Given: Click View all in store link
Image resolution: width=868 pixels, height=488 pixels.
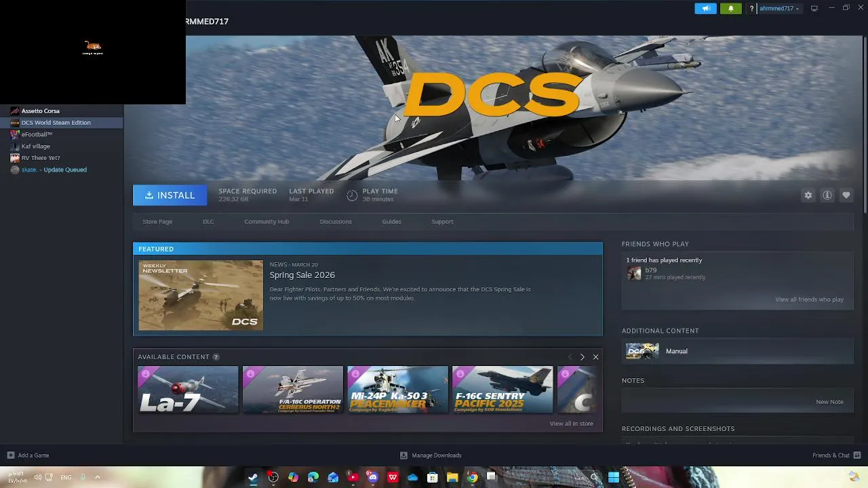Looking at the screenshot, I should (x=571, y=424).
